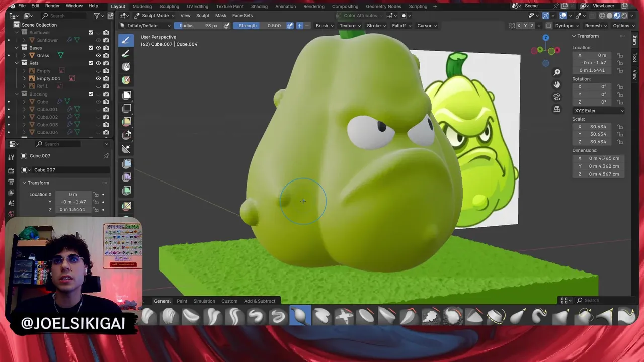Select the Line Project tool

point(126,148)
